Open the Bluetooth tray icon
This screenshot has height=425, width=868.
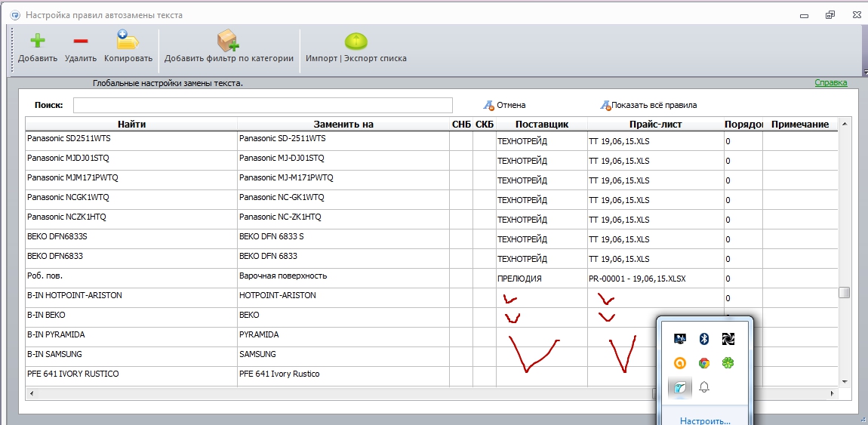(703, 339)
